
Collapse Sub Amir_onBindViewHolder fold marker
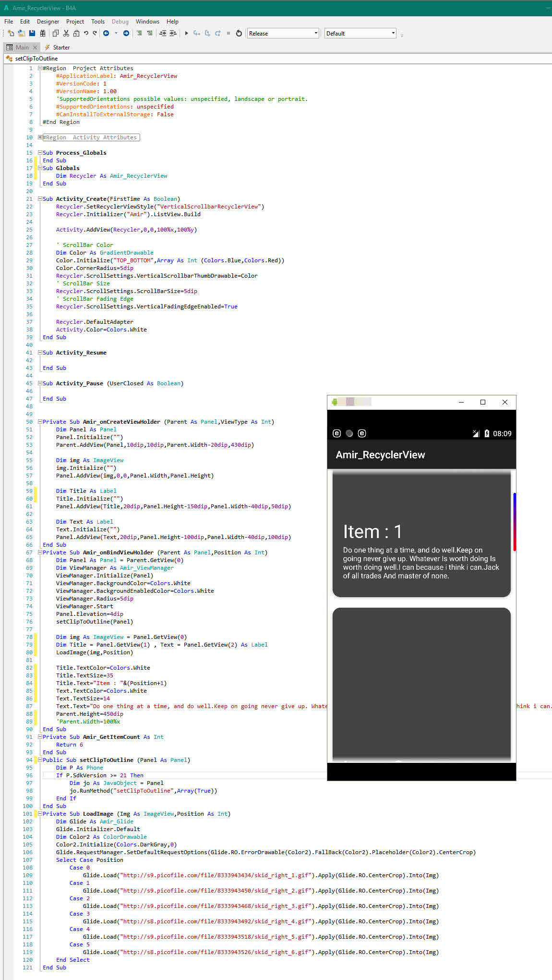click(40, 552)
